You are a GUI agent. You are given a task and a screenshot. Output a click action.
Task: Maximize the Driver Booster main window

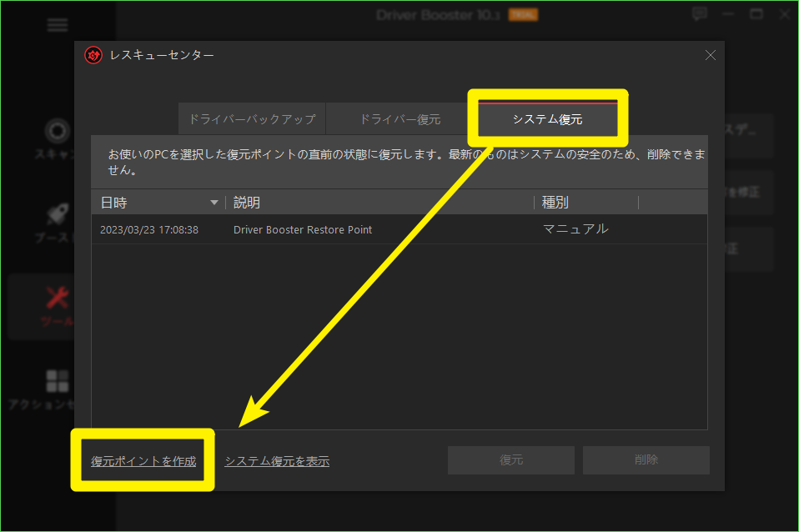[x=756, y=13]
